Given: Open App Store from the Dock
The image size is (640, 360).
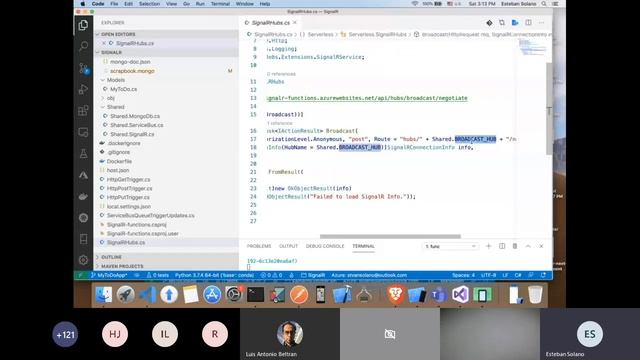Looking at the screenshot, I should (x=212, y=294).
